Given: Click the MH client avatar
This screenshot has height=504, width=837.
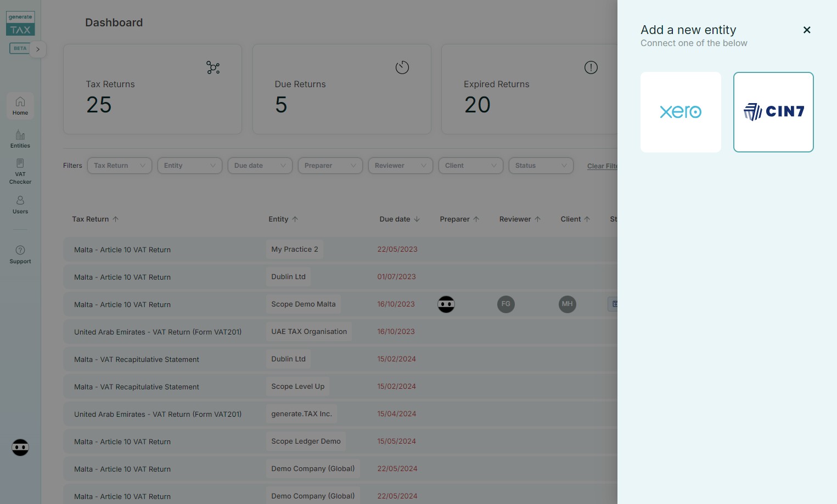Looking at the screenshot, I should [568, 304].
